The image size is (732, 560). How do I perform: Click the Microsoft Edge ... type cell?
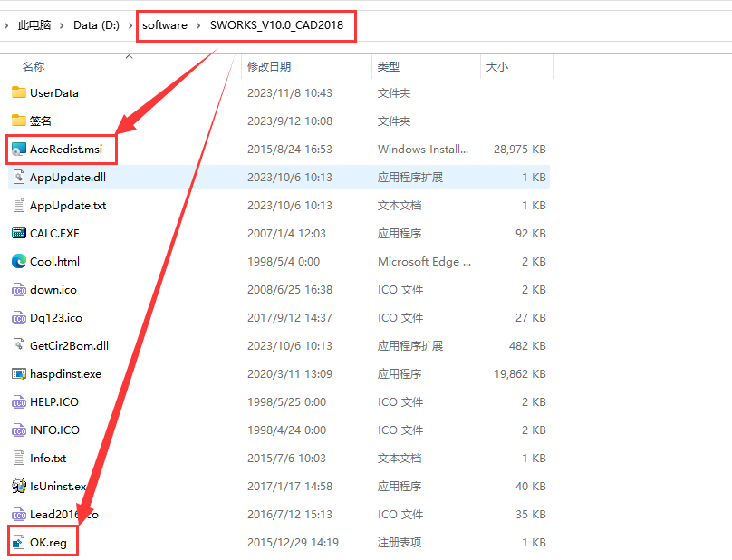pos(424,262)
